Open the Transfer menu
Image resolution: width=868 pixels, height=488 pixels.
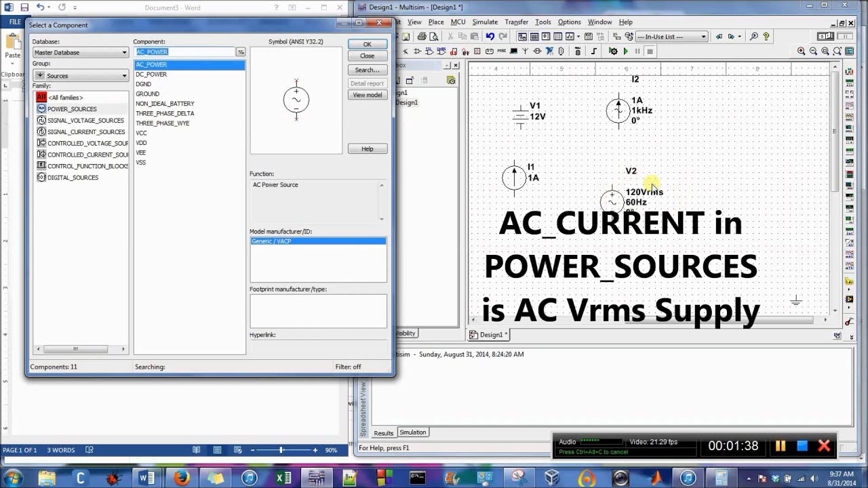coord(516,22)
